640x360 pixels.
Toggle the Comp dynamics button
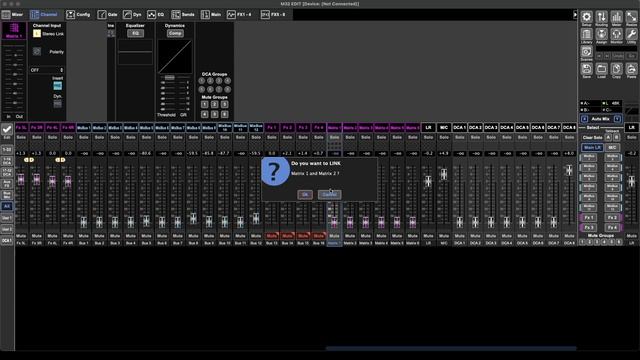175,33
